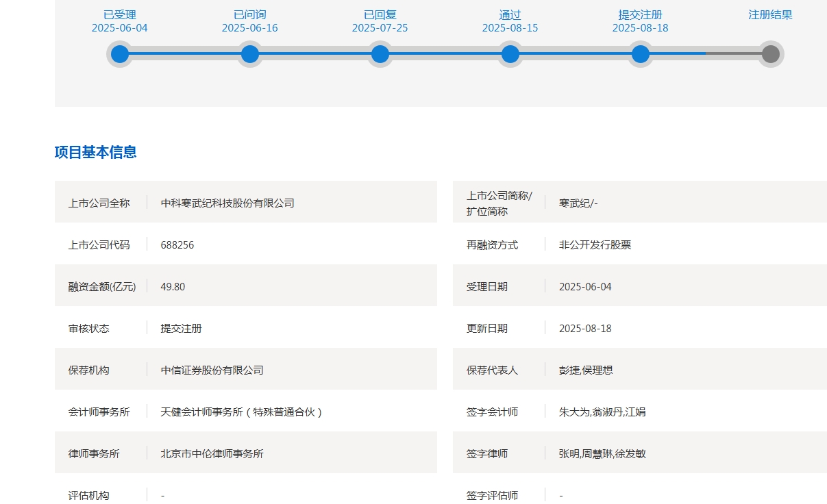The image size is (827, 504).
Task: Click the 签字律师 field label
Action: 487,453
